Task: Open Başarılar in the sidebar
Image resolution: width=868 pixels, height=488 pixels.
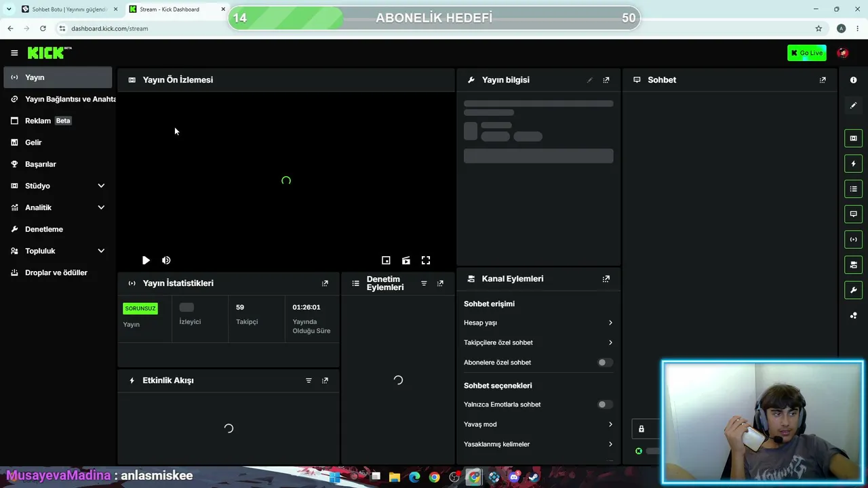Action: 58,164
